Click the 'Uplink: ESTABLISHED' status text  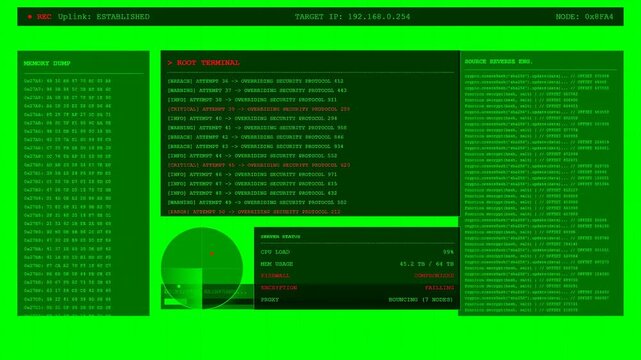[x=104, y=17]
